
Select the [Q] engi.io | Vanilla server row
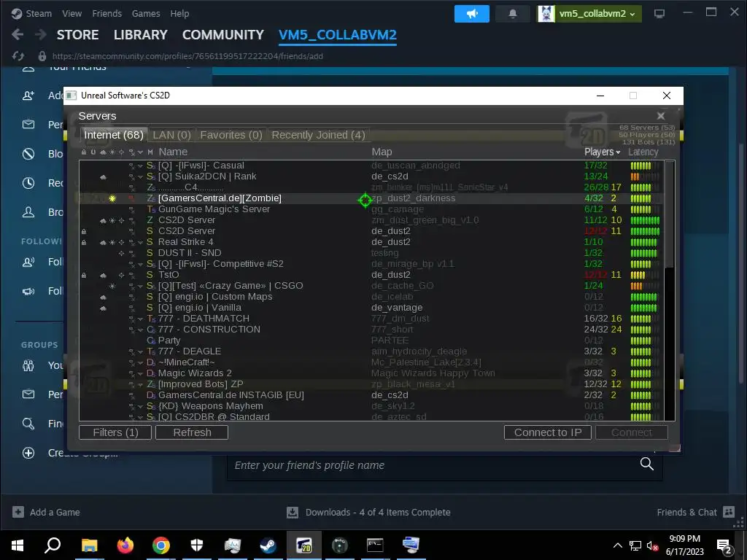click(371, 308)
